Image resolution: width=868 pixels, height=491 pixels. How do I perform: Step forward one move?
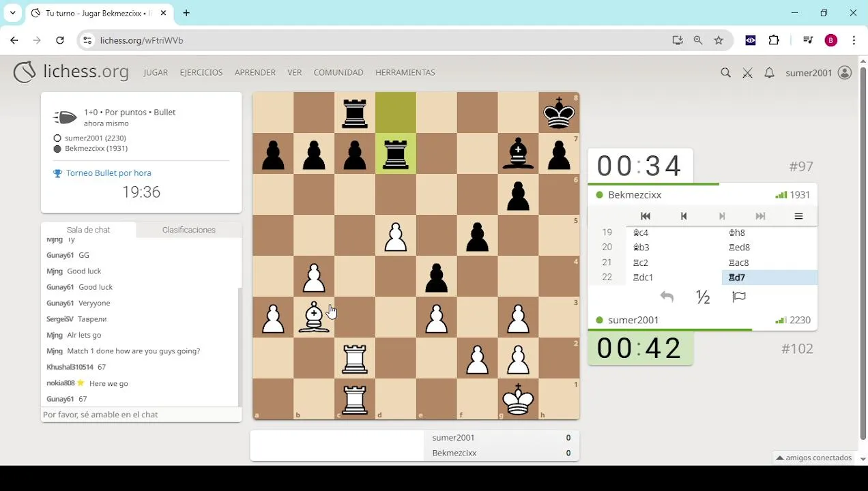click(x=722, y=216)
